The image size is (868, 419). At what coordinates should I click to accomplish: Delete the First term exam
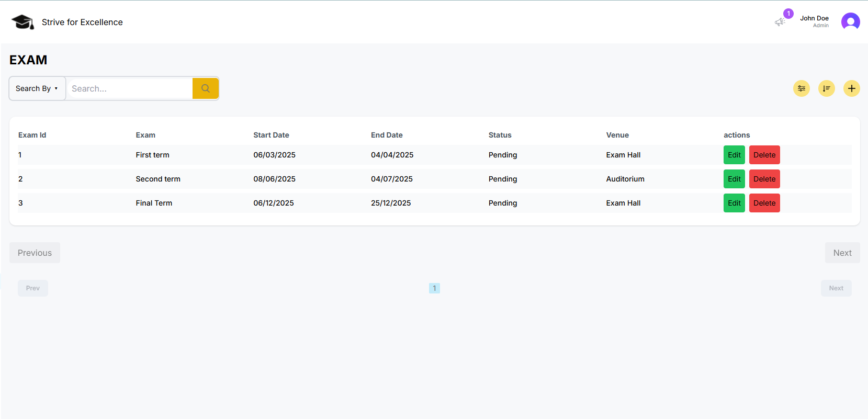(x=764, y=155)
